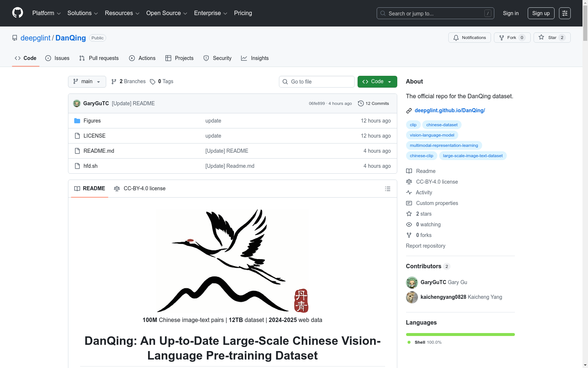
Task: Click GaryGuTC contributor avatar
Action: 412,282
